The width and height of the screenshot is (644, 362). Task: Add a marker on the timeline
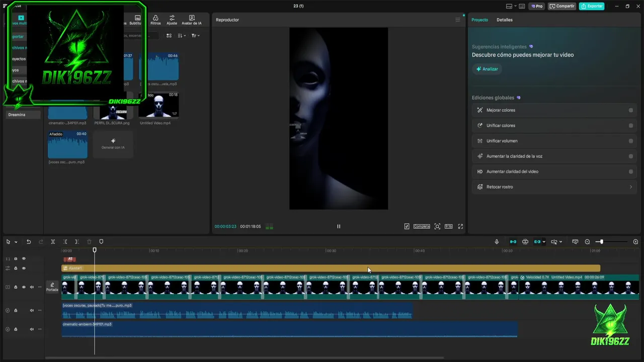click(x=101, y=242)
